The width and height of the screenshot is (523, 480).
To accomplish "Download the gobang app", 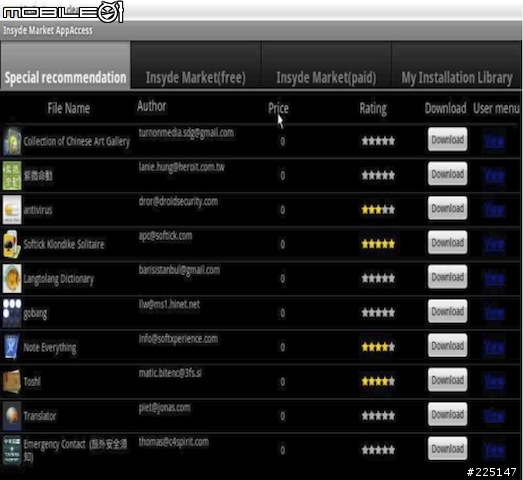I will pyautogui.click(x=447, y=311).
